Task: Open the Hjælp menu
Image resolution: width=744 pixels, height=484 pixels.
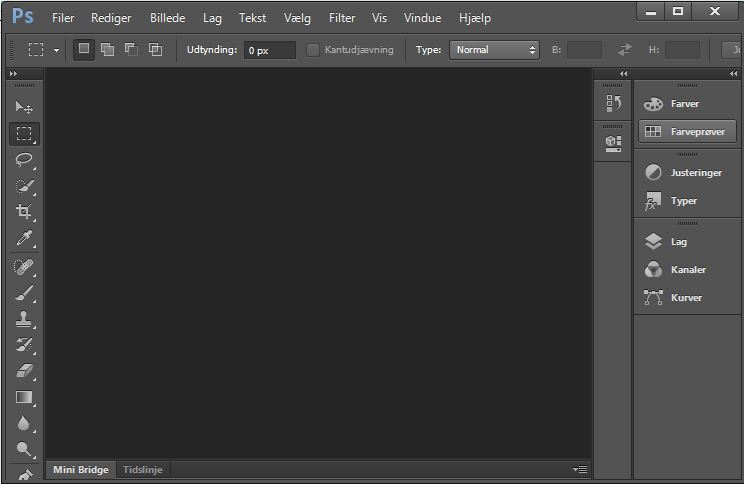Action: [x=475, y=18]
